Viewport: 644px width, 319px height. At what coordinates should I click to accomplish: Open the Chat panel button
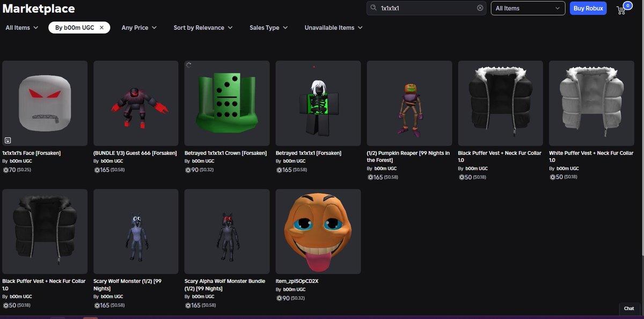click(x=629, y=308)
